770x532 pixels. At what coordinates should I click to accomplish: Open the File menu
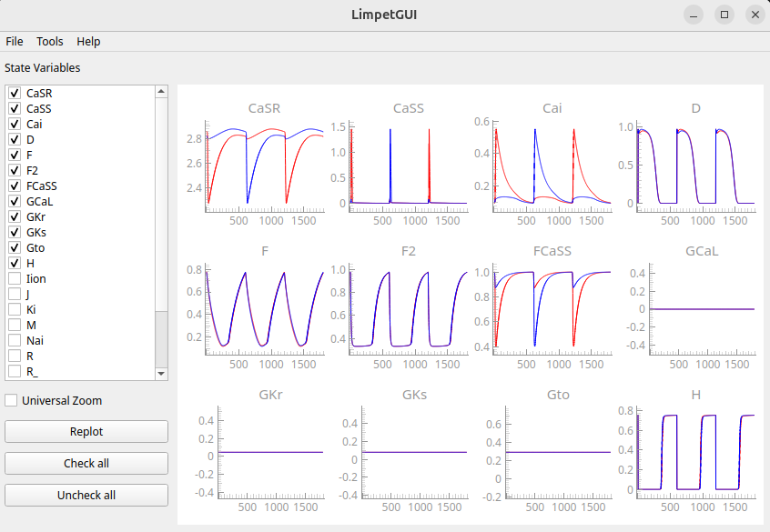point(14,41)
